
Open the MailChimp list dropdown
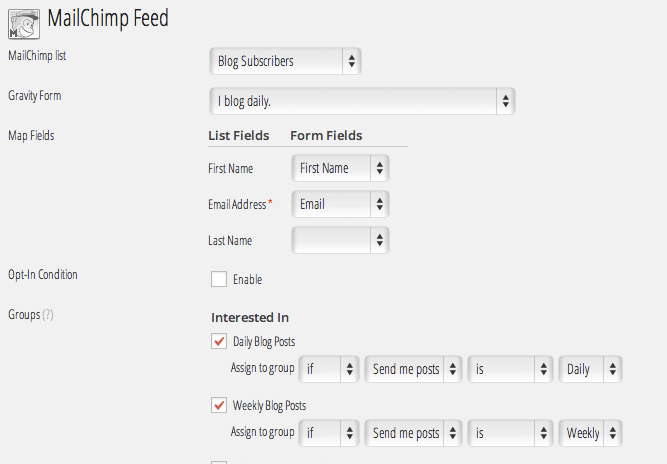(x=285, y=61)
